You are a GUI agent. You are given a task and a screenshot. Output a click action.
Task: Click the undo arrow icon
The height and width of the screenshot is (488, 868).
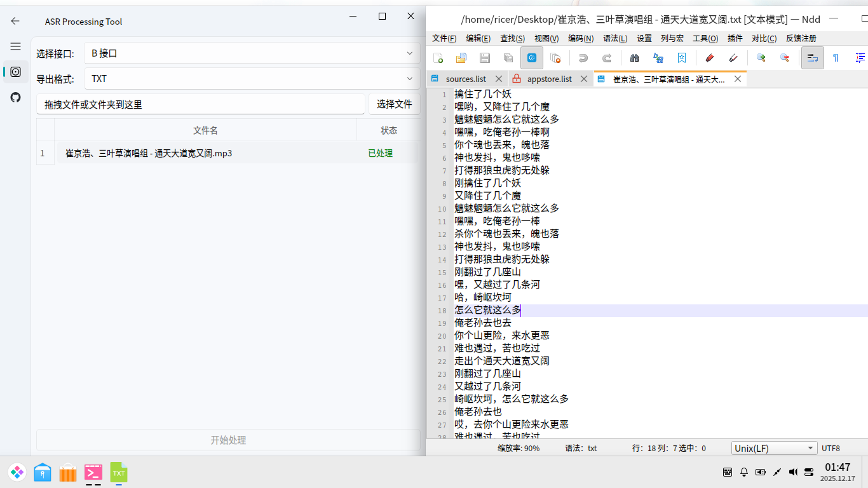click(x=583, y=58)
